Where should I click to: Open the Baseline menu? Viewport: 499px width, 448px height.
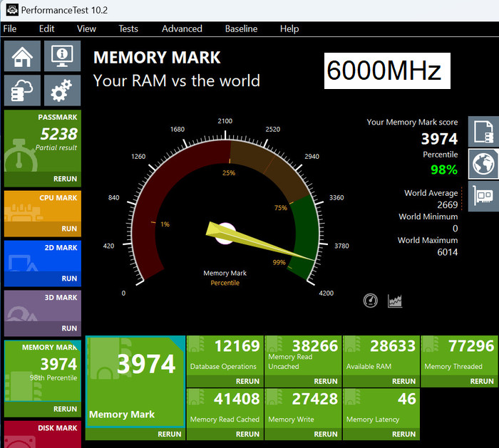[241, 28]
